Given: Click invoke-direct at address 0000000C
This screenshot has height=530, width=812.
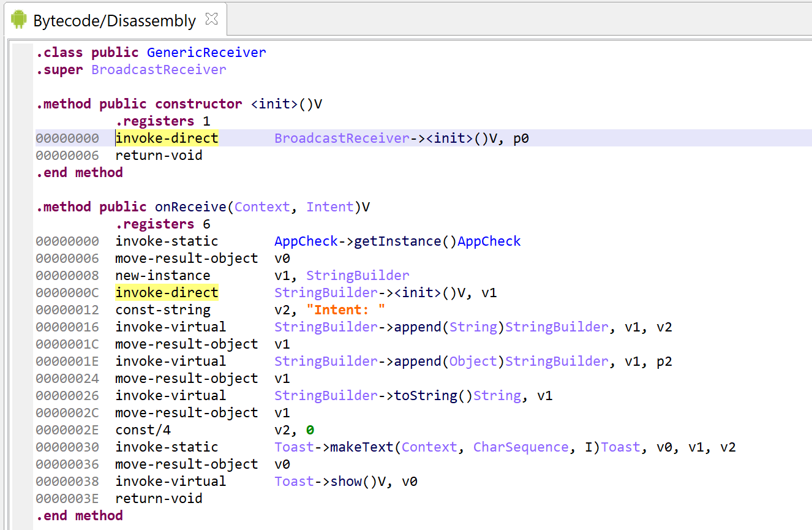Looking at the screenshot, I should coord(167,293).
